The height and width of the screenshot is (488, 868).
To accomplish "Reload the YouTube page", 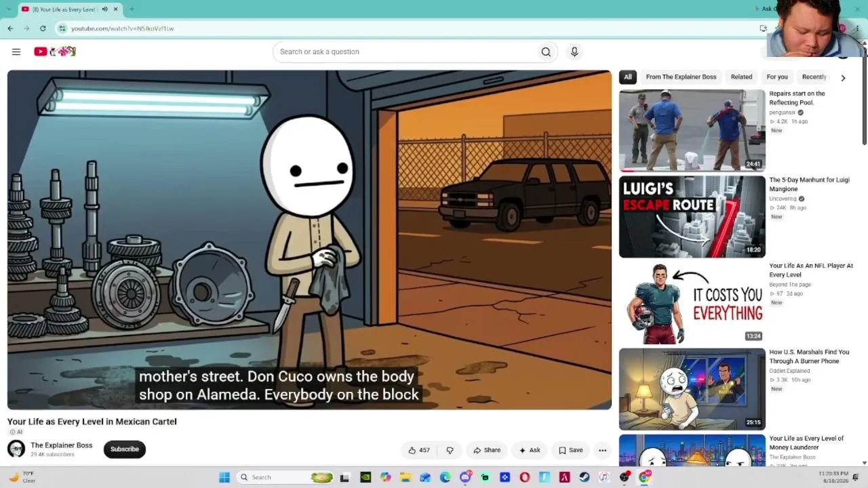I will coord(43,28).
